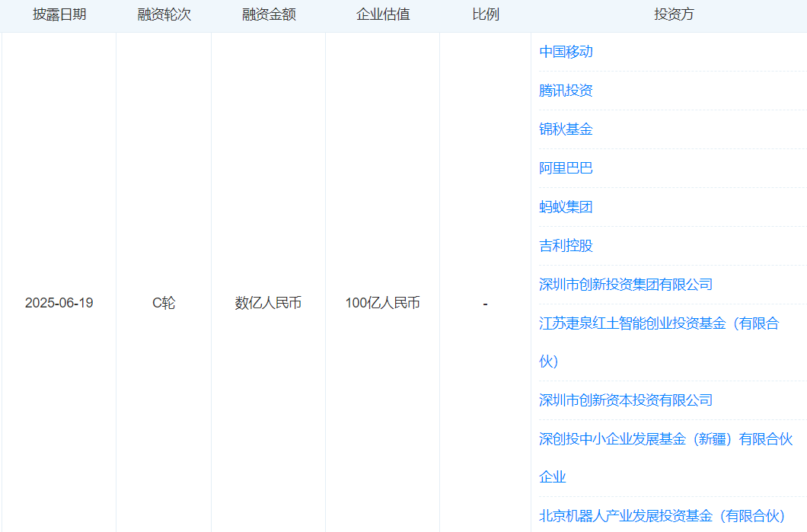
Task: Click the 融资轮次 column header
Action: click(163, 14)
